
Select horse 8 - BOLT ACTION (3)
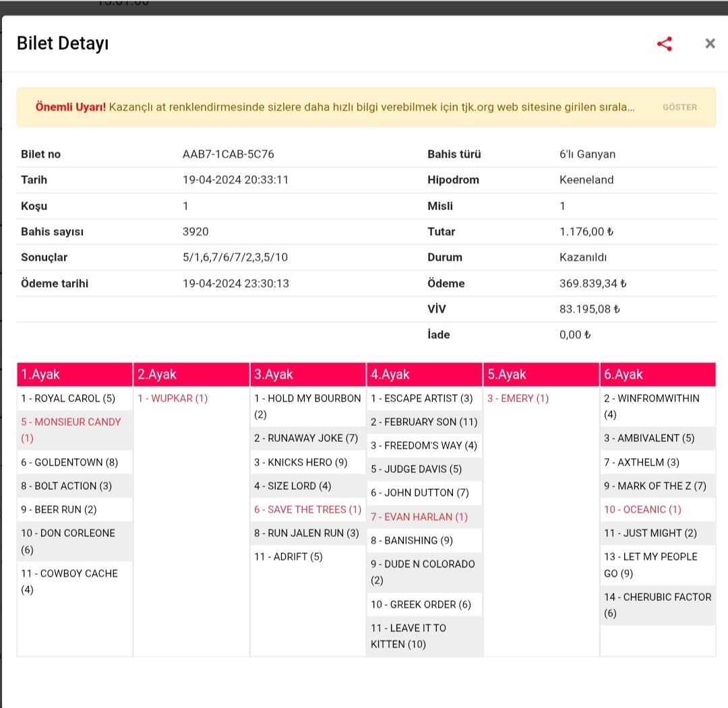click(x=75, y=486)
